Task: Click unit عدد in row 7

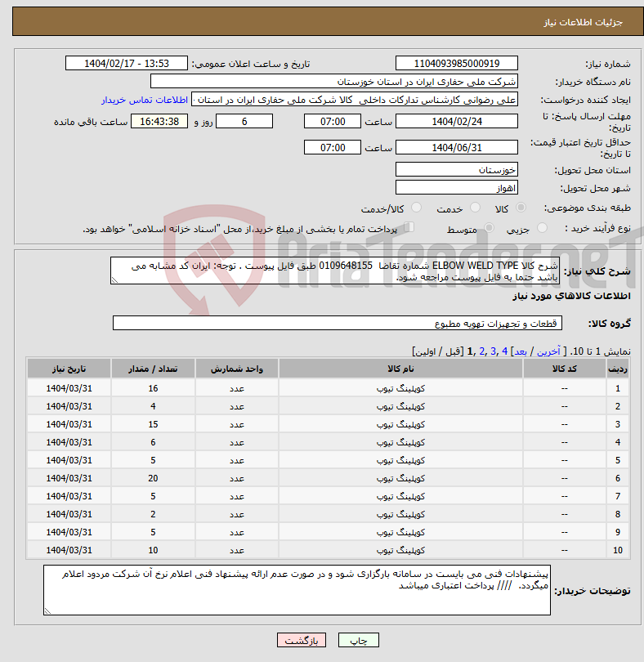Action: [236, 496]
